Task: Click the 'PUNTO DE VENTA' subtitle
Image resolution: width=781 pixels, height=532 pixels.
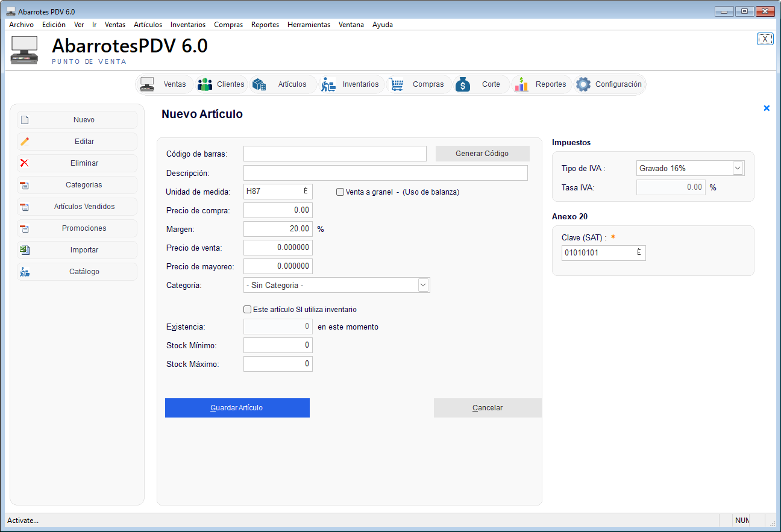Action: 89,61
